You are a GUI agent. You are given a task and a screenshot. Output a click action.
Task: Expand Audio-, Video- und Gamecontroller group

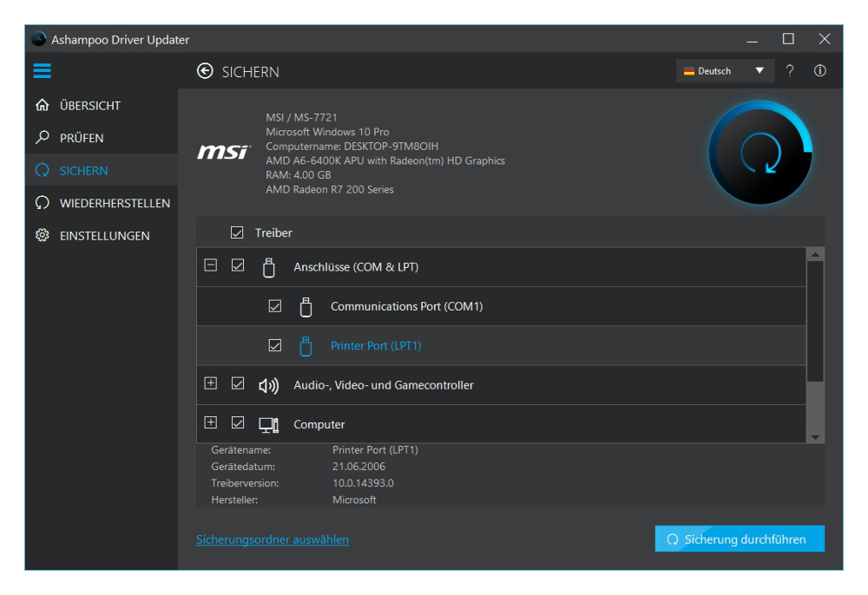coord(210,383)
